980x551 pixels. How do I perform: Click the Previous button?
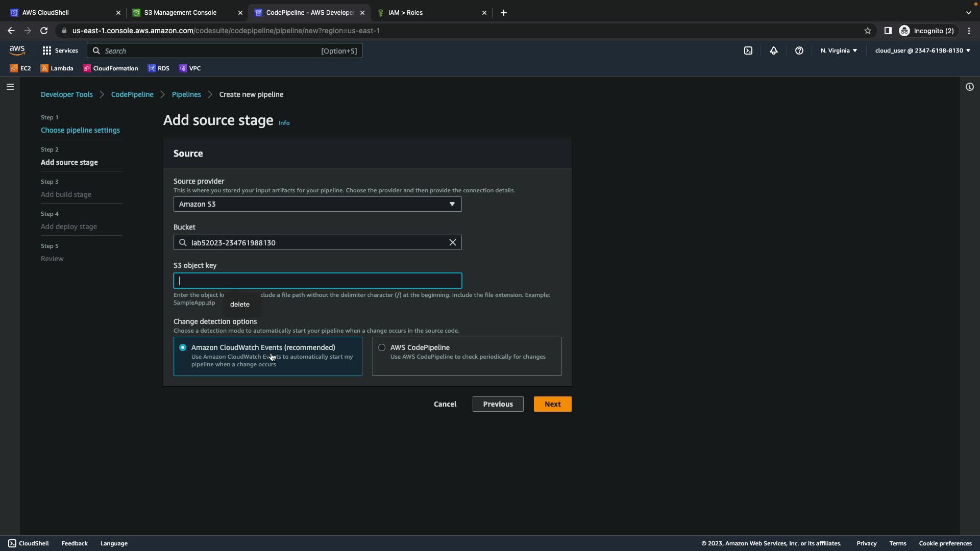498,404
